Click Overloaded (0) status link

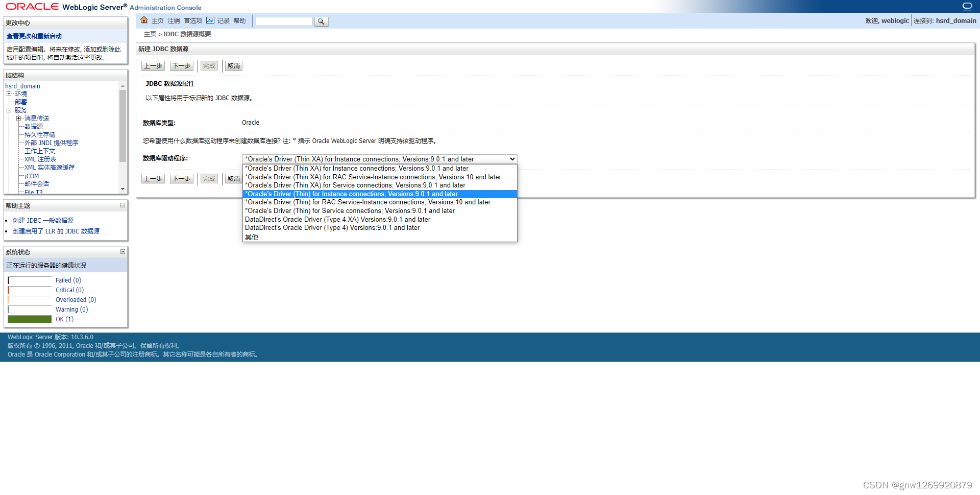tap(76, 300)
